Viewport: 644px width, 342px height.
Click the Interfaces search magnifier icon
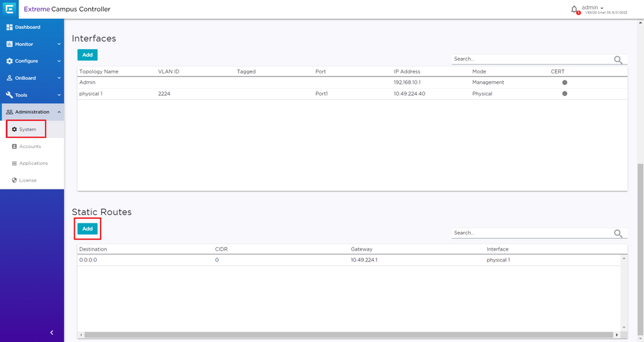coord(618,60)
